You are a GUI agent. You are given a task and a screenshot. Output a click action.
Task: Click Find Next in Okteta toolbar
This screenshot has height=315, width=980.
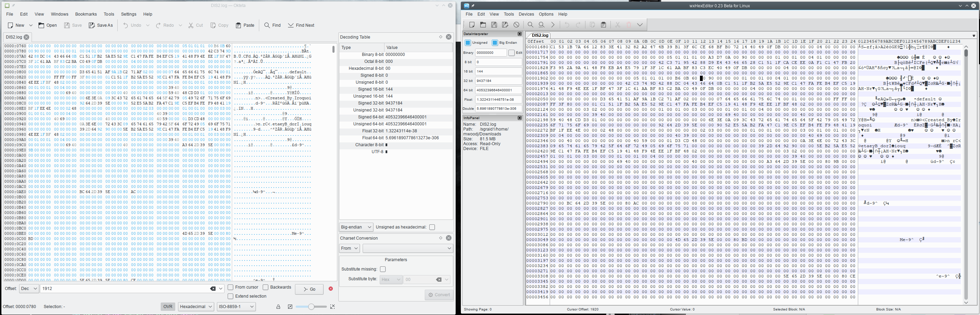click(301, 25)
